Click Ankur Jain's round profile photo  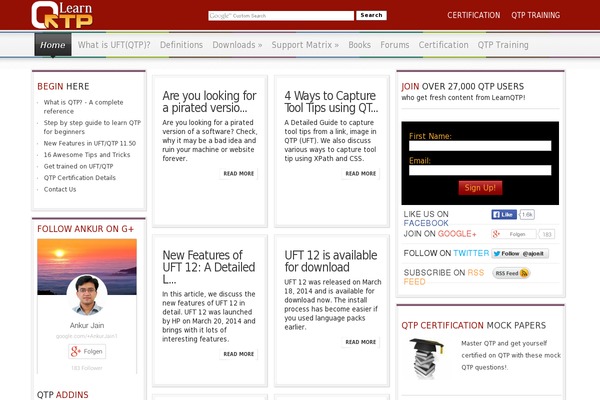[x=87, y=294]
